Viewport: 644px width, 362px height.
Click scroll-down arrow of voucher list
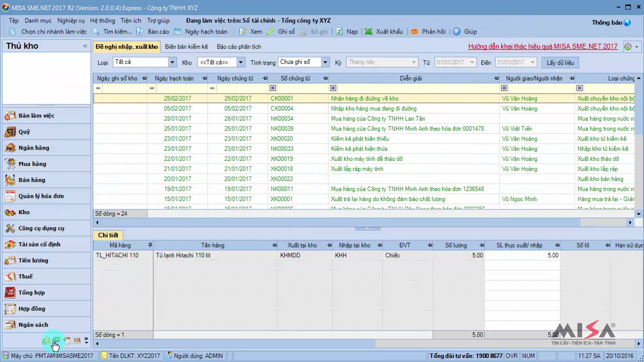pos(639,214)
